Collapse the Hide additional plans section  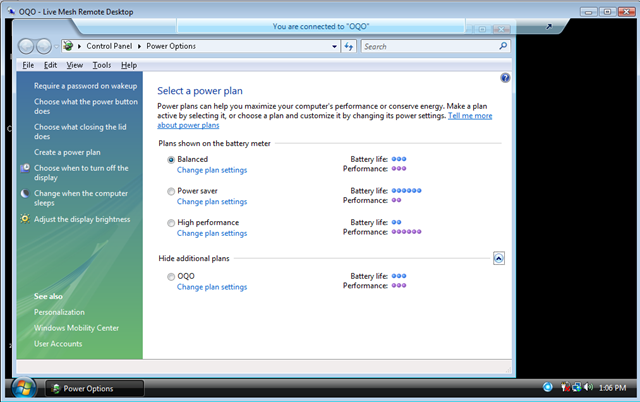499,258
